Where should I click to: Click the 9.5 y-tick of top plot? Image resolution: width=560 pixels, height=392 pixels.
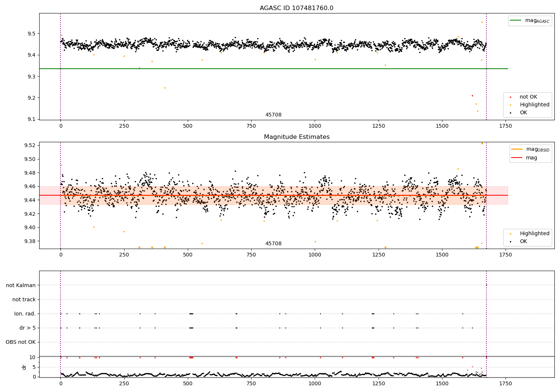pyautogui.click(x=31, y=34)
